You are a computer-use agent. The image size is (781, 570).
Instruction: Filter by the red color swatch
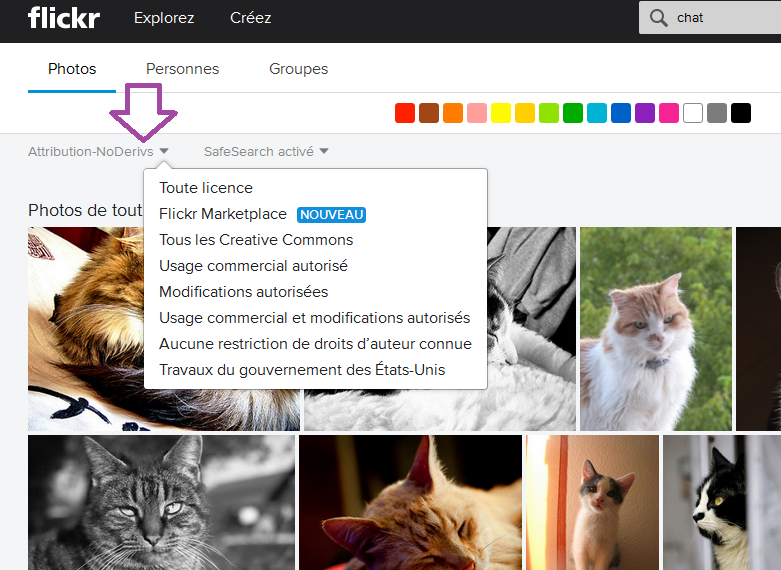[405, 113]
